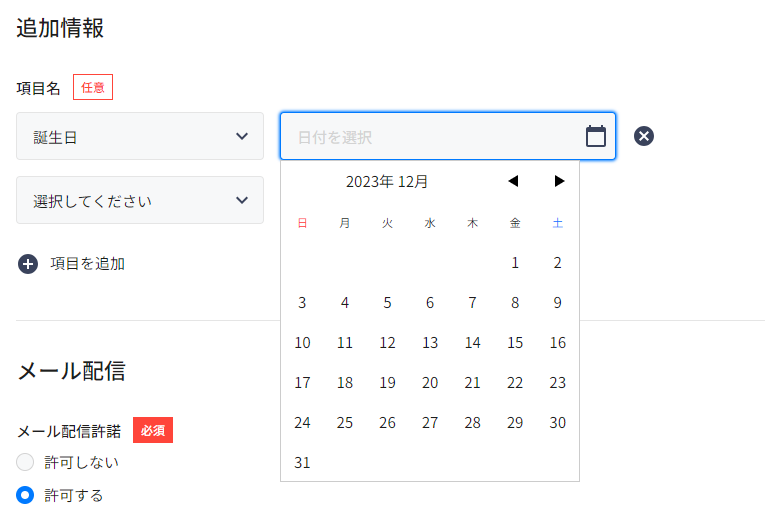This screenshot has height=524, width=765.
Task: Pick December 25 in the calendar
Action: pyautogui.click(x=345, y=423)
